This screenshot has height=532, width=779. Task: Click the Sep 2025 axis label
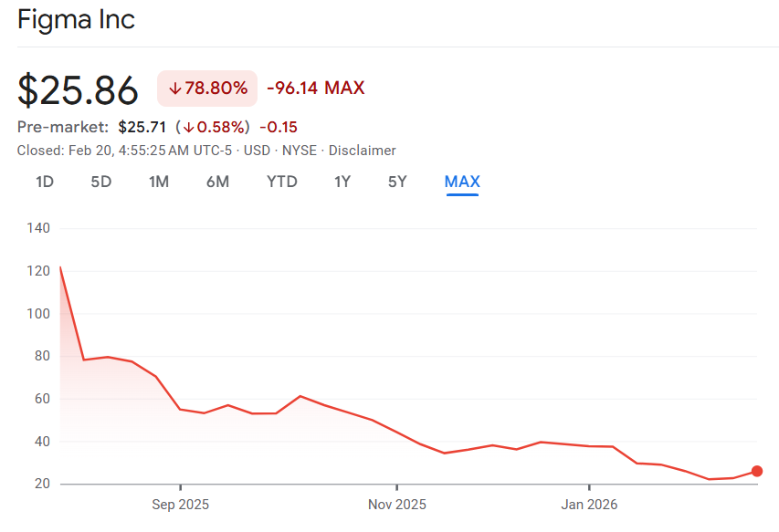point(180,505)
